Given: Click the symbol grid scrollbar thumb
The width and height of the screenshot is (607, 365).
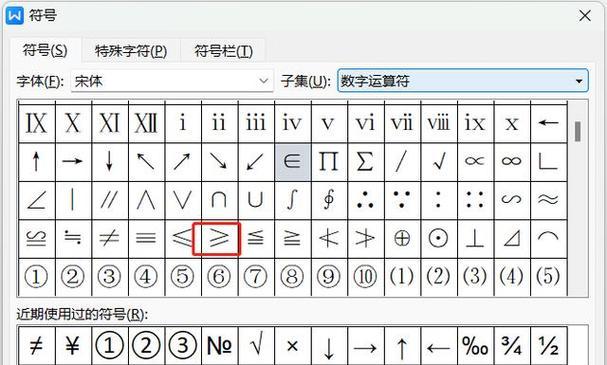Looking at the screenshot, I should [x=578, y=132].
